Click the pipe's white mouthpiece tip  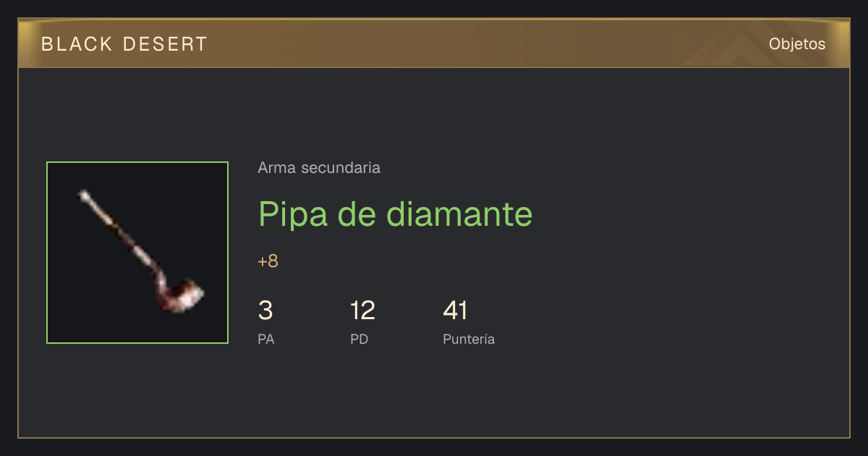tap(85, 195)
